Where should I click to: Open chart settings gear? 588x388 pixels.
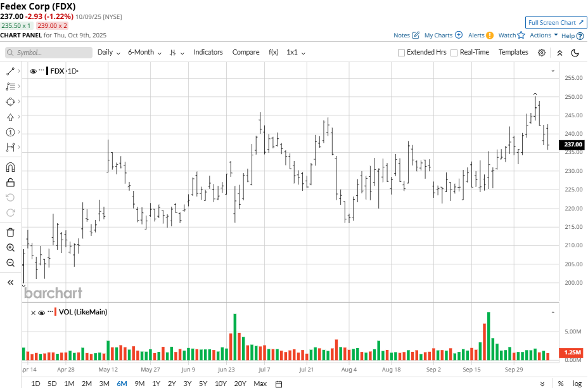tap(542, 53)
